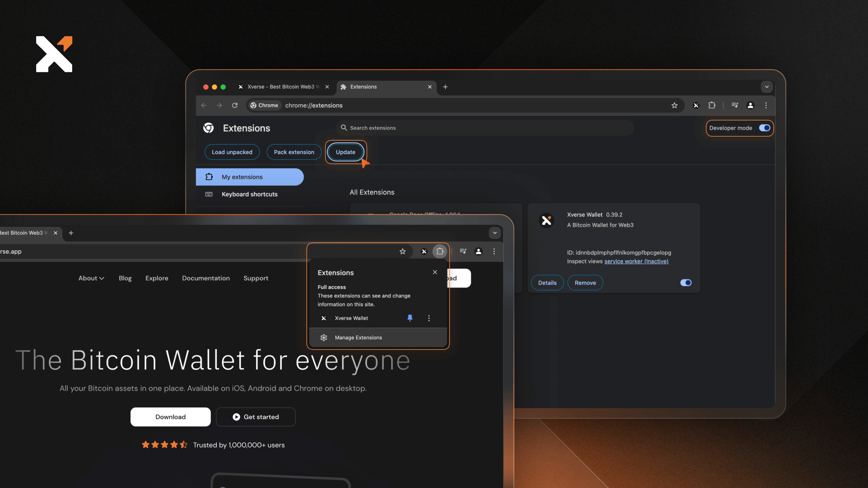Open a new tab in the back Chrome window
The image size is (868, 488).
click(445, 87)
